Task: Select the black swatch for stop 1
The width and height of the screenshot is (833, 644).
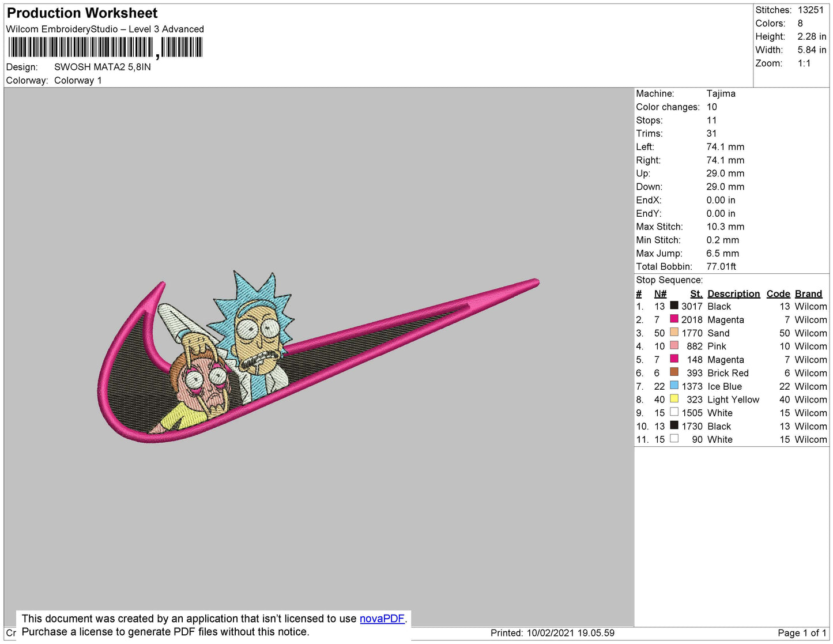Action: click(x=674, y=306)
